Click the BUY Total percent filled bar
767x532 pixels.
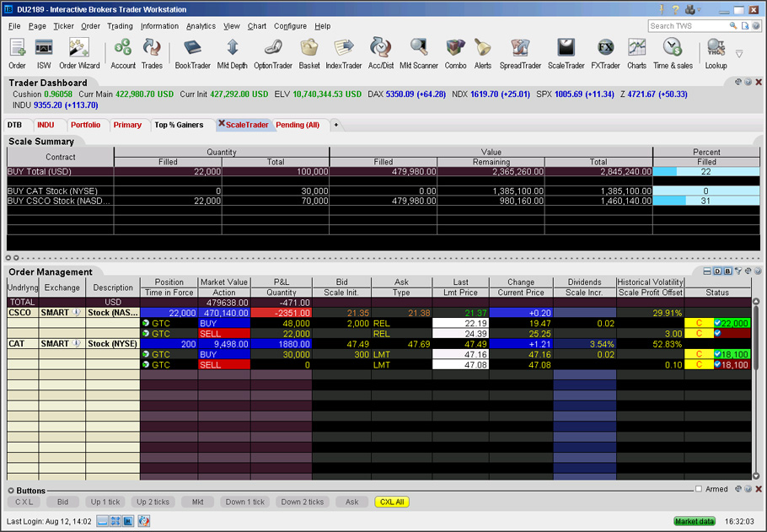click(x=705, y=171)
